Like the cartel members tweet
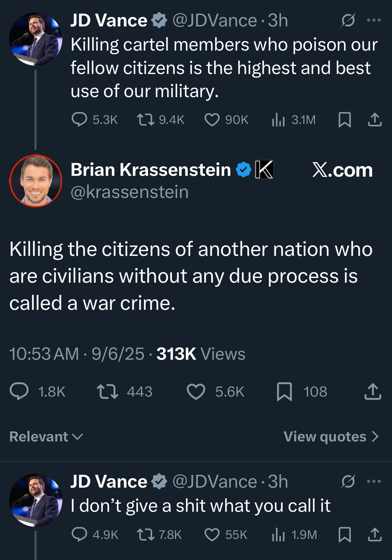 click(212, 120)
